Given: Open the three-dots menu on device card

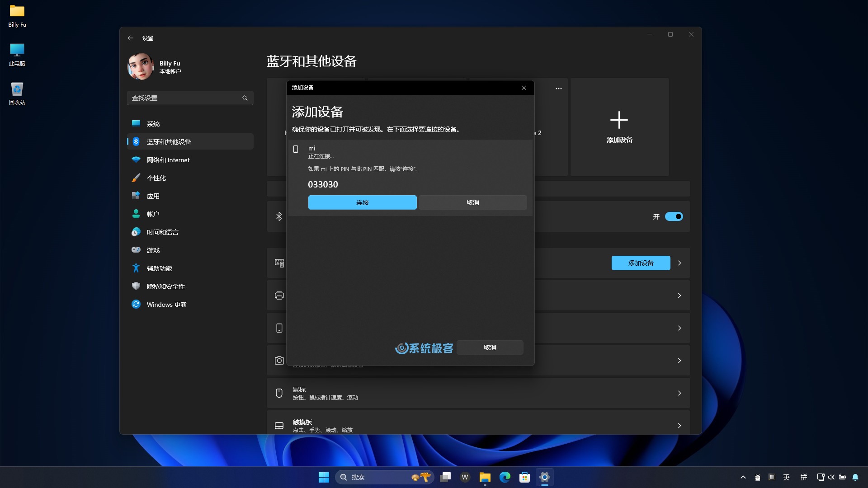Looking at the screenshot, I should click(559, 89).
